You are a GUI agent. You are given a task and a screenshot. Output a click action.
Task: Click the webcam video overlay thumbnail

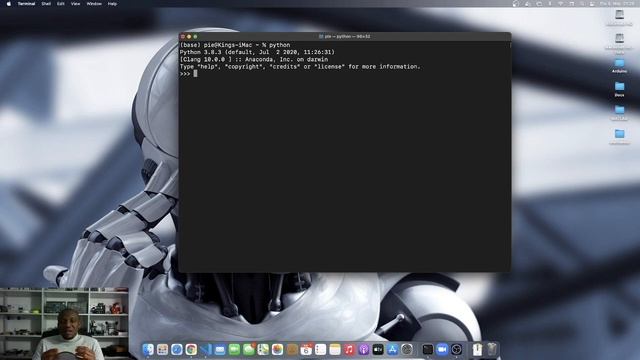(64, 324)
